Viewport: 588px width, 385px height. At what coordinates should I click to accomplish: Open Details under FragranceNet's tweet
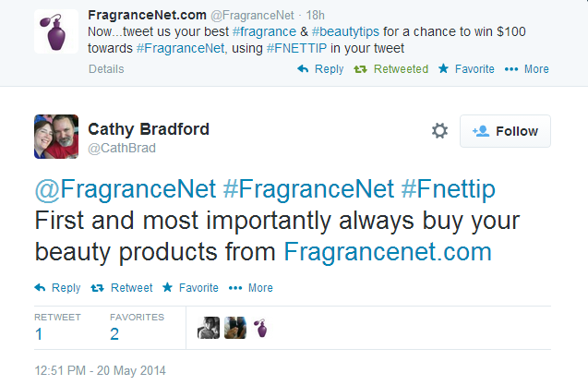coord(106,69)
